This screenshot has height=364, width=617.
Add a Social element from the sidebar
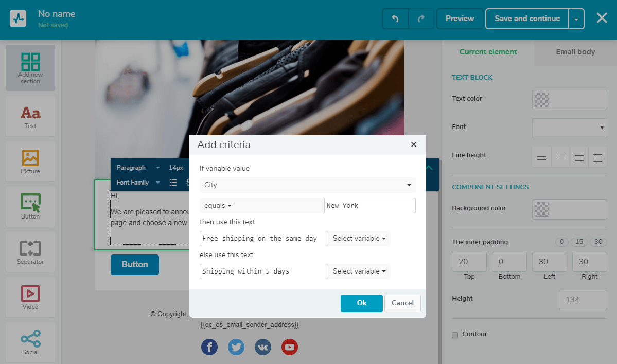click(30, 342)
